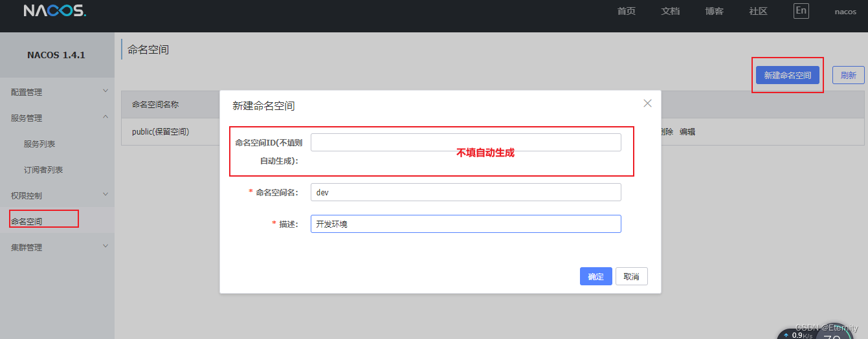Click the 编辑 link for public namespace

(x=687, y=131)
